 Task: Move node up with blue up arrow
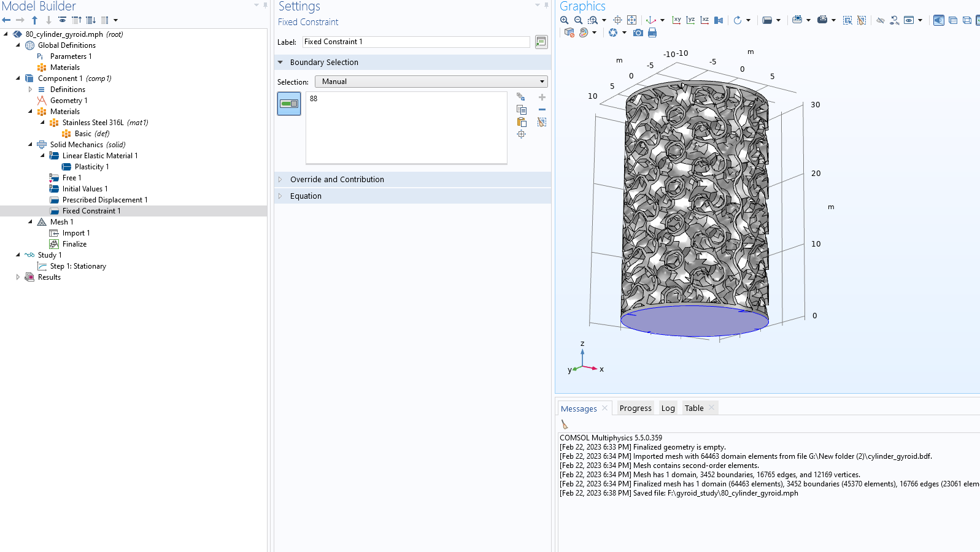pos(34,20)
